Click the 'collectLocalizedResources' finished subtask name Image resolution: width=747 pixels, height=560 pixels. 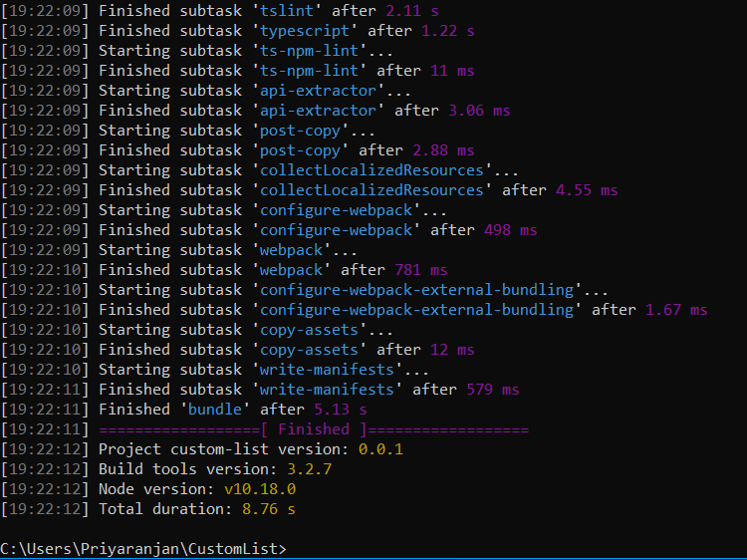[372, 190]
